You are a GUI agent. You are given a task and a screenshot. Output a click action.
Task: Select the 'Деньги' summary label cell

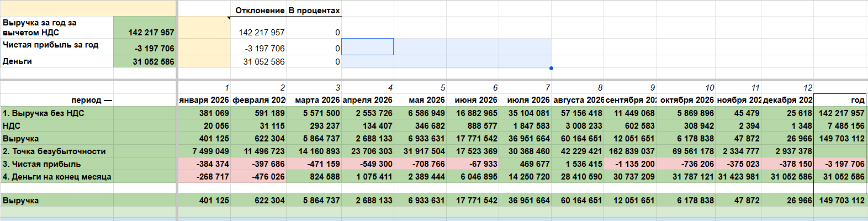[57, 61]
